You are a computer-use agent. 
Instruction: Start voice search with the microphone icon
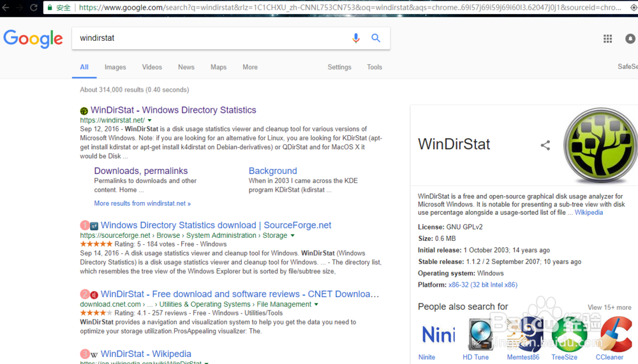tap(355, 38)
